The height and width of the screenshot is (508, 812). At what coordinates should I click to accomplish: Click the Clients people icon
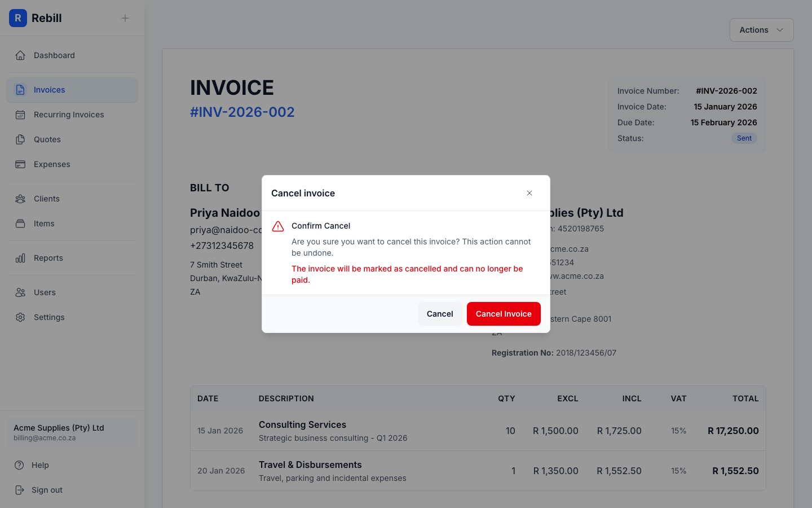[x=20, y=199]
